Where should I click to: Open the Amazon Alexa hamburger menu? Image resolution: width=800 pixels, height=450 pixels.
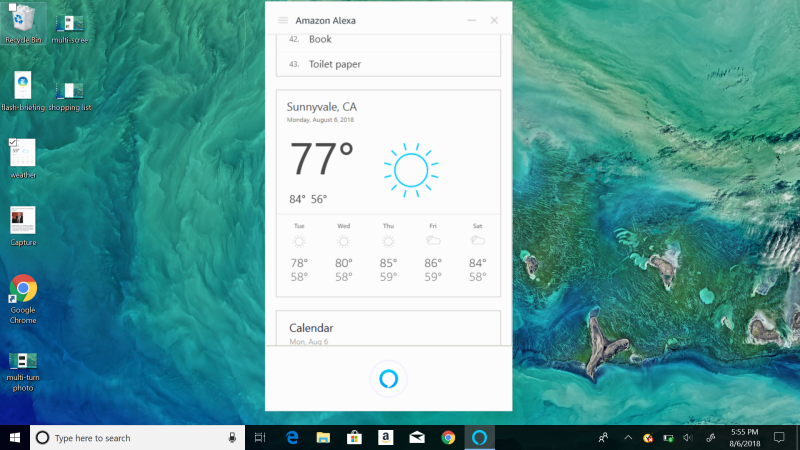pos(283,20)
